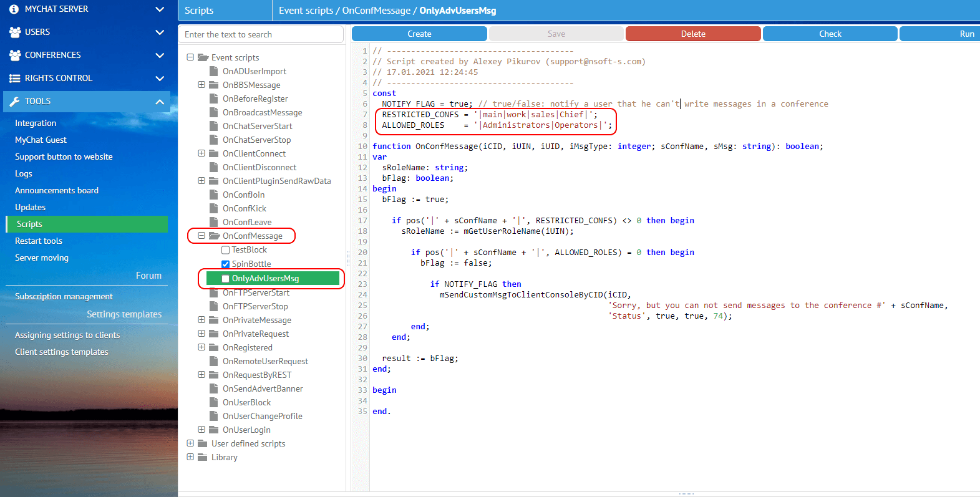This screenshot has width=980, height=497.
Task: Click the script search text field
Action: click(x=261, y=34)
